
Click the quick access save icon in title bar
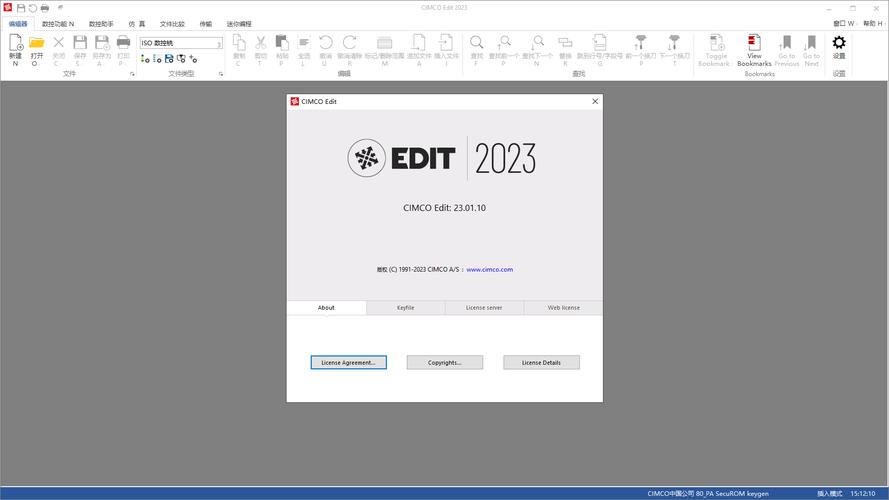click(x=21, y=8)
